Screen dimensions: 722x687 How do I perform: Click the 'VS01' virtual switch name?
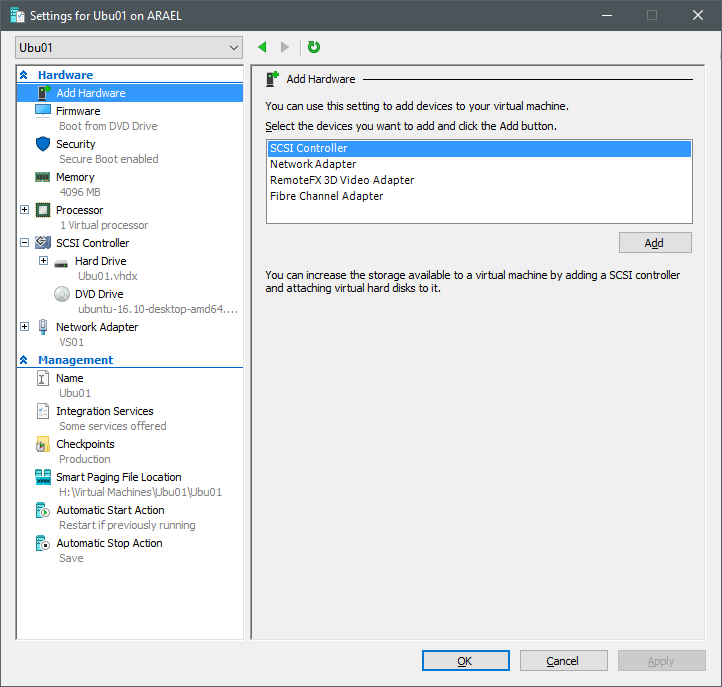71,342
